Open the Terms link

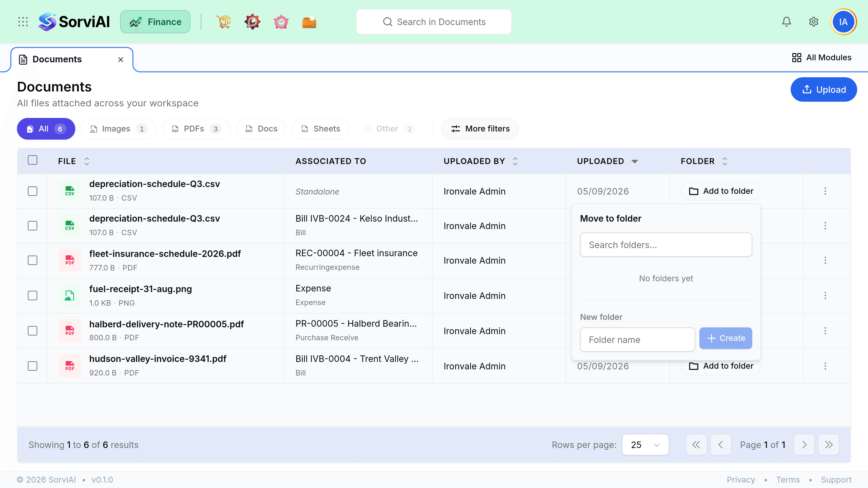[788, 480]
